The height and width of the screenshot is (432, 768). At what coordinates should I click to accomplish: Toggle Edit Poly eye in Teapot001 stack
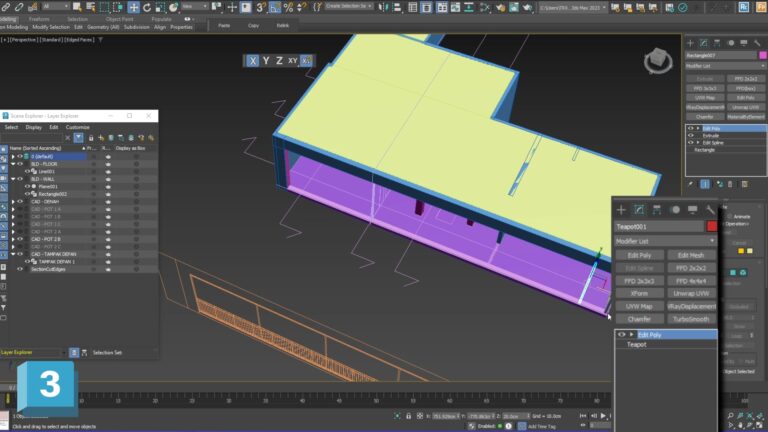point(622,335)
